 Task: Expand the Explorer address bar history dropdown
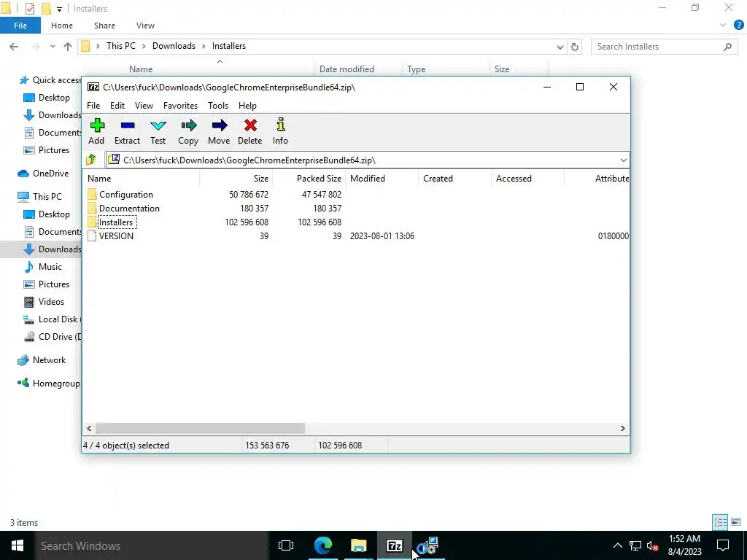(560, 47)
